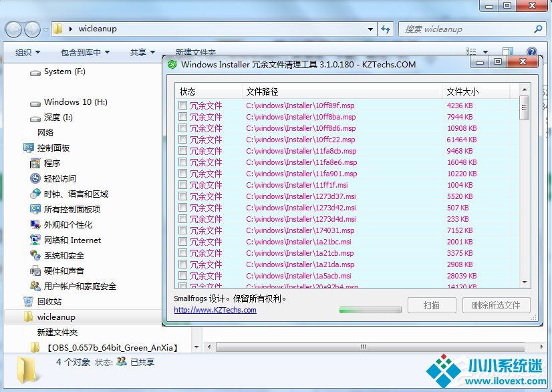Click the 61464 KB size cell
Screen dimensions: 552x392
462,140
